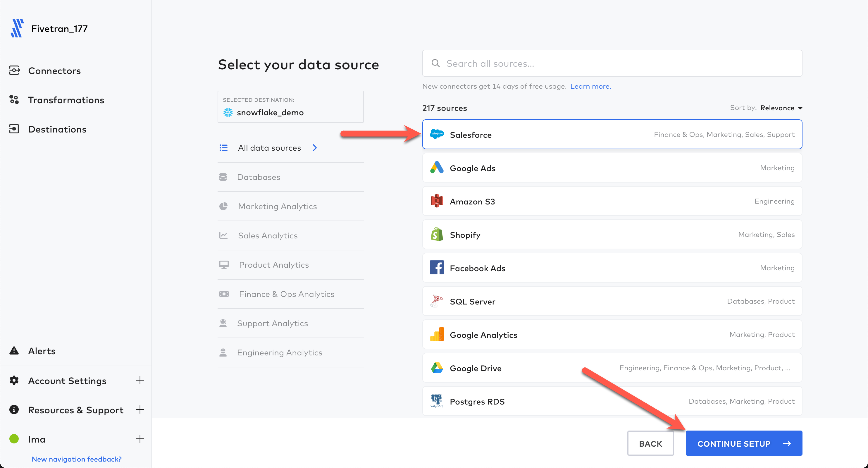
Task: Open Sort by Relevance dropdown
Action: pyautogui.click(x=781, y=108)
